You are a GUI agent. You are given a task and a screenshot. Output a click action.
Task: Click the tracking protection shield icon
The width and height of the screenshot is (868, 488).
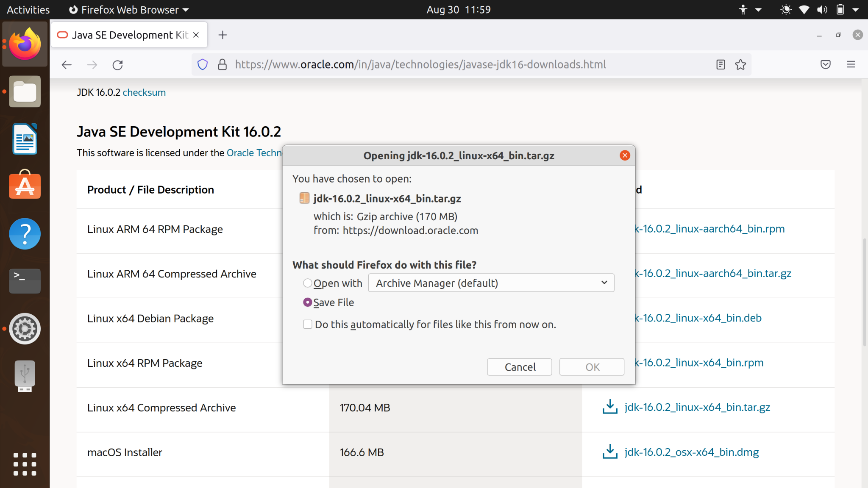(x=203, y=64)
